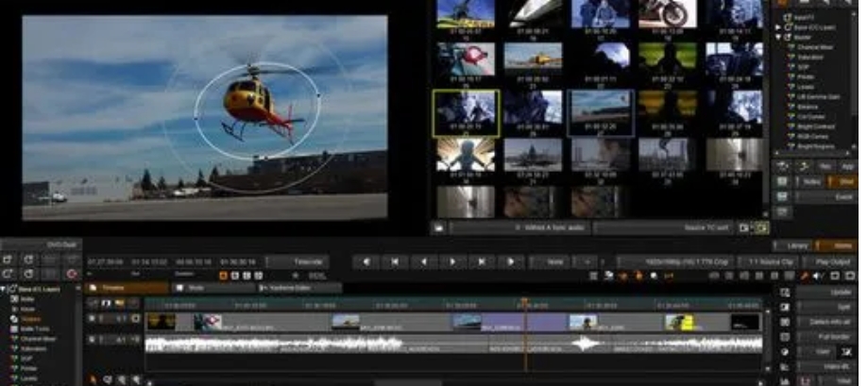Step one frame backward
868x386 pixels.
(366, 261)
